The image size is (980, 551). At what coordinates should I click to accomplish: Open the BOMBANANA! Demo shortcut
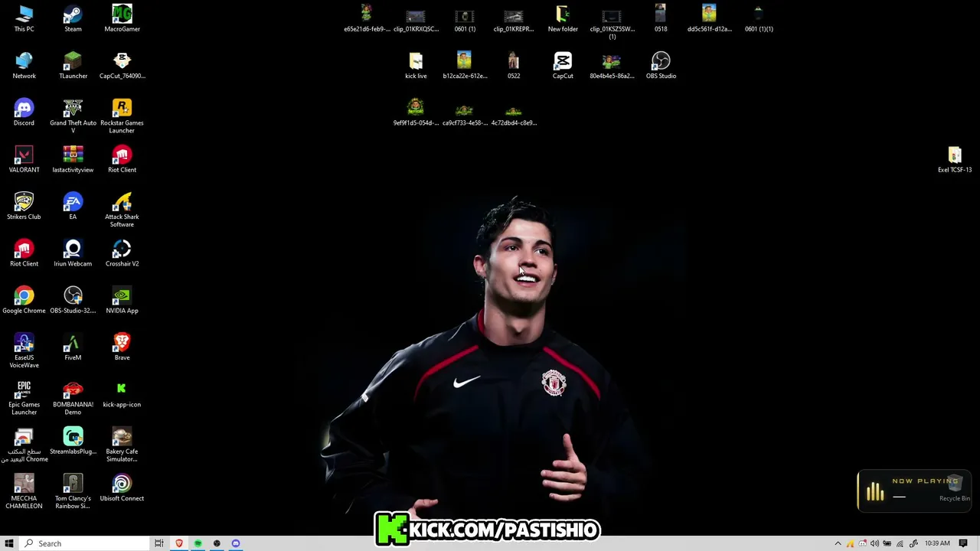point(73,397)
